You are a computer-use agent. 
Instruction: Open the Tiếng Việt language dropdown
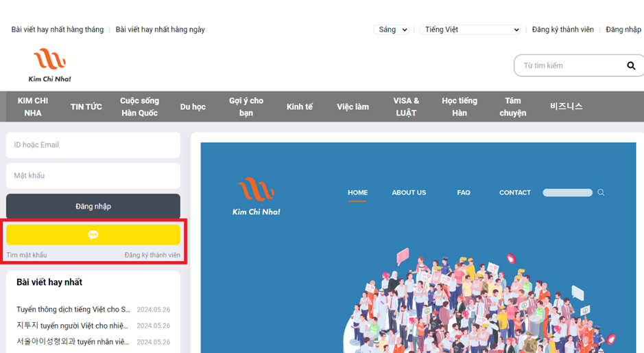coord(470,30)
